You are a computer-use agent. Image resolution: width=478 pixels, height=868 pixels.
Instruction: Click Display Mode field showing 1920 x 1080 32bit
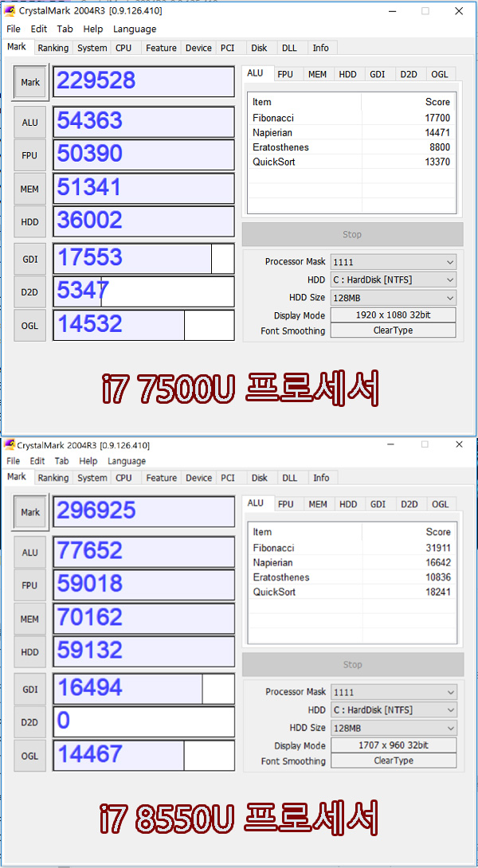click(394, 315)
